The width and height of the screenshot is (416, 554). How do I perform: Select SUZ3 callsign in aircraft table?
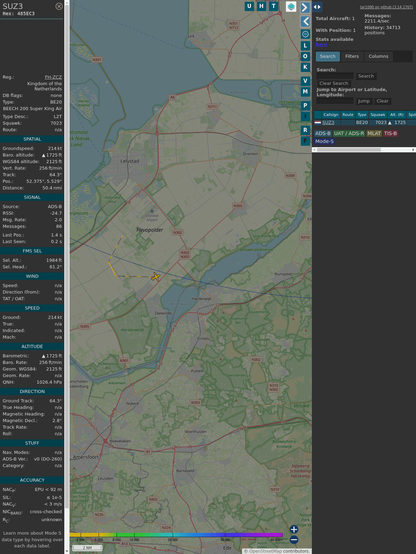click(x=328, y=123)
